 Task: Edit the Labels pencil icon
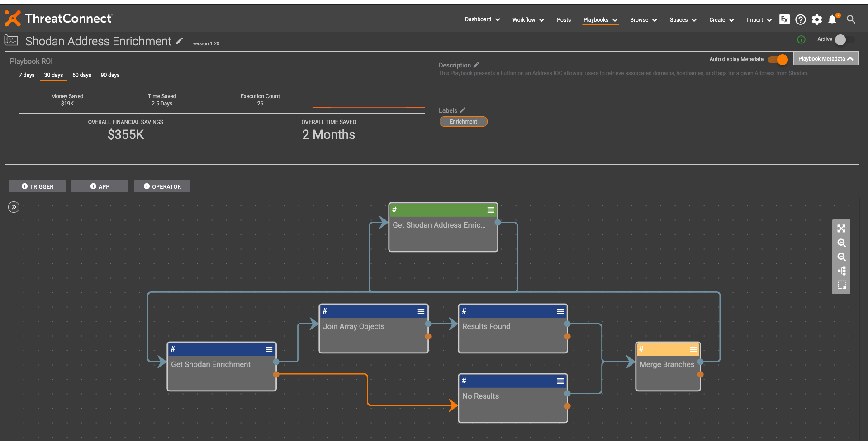click(463, 110)
